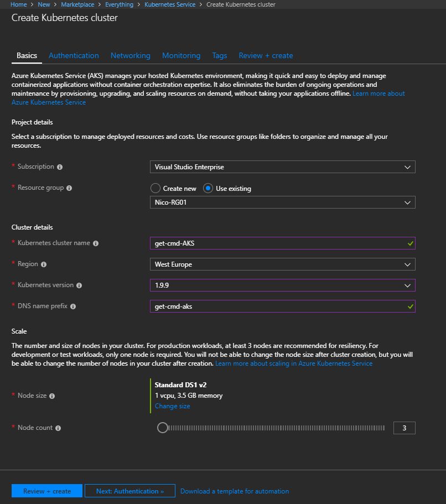Go back to Kubernetes Service breadcrumb

(170, 4)
